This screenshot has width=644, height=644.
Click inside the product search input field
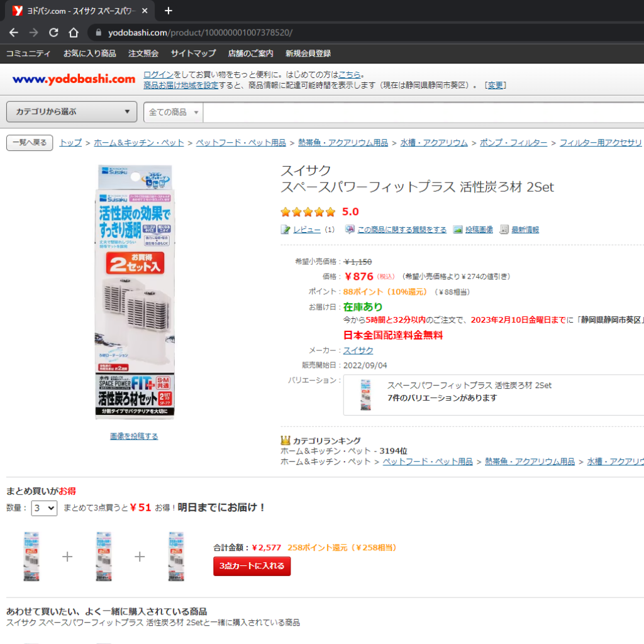click(423, 112)
